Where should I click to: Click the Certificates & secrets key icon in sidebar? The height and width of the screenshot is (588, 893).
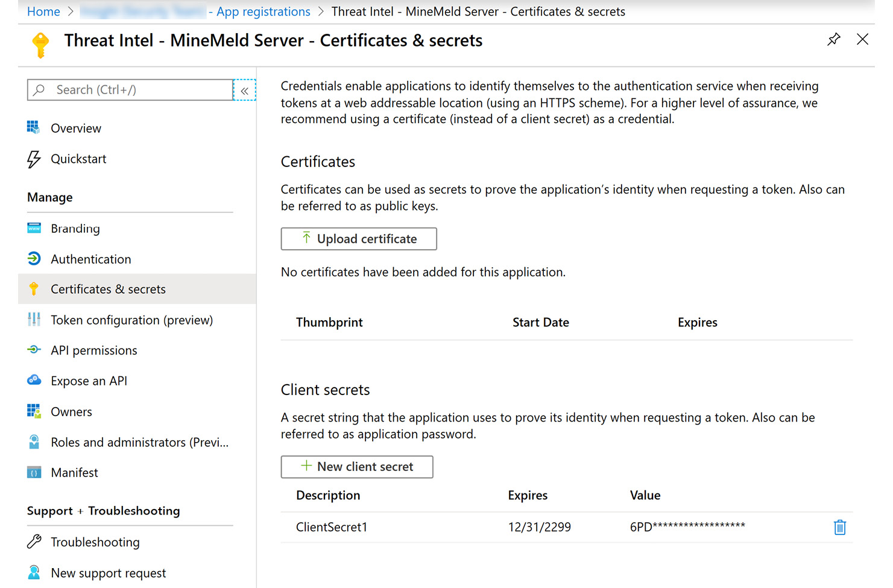click(x=34, y=289)
